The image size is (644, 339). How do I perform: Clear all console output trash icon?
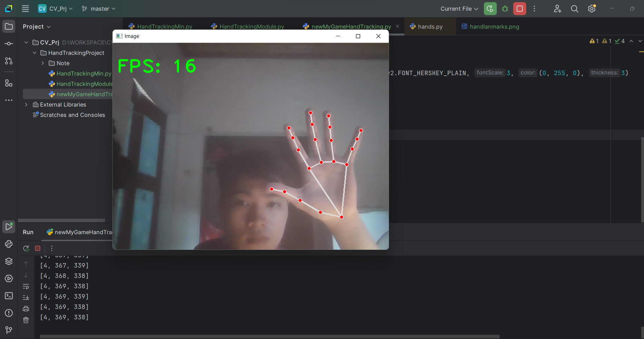click(26, 320)
